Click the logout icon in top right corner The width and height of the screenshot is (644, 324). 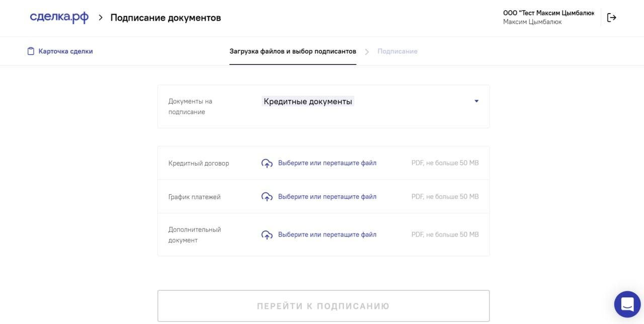(612, 17)
